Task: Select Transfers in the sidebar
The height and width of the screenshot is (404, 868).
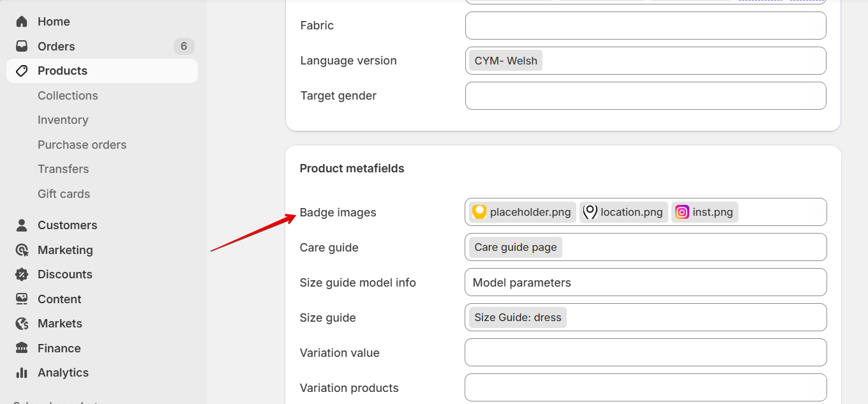Action: point(63,169)
